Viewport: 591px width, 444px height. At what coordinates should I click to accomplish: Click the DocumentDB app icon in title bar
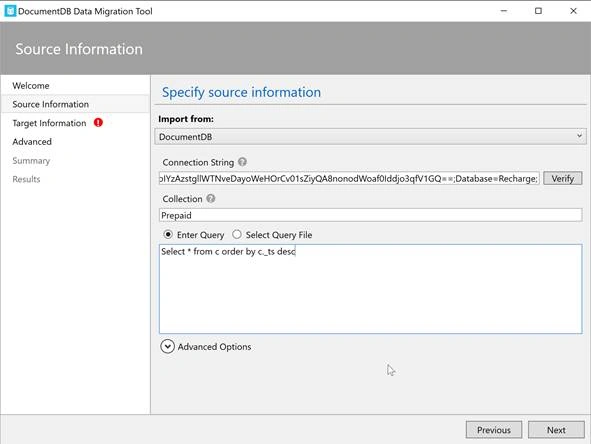(x=10, y=11)
